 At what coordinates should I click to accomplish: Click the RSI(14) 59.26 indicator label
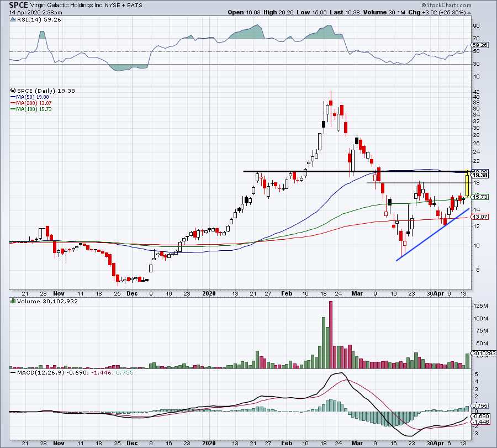pyautogui.click(x=39, y=20)
